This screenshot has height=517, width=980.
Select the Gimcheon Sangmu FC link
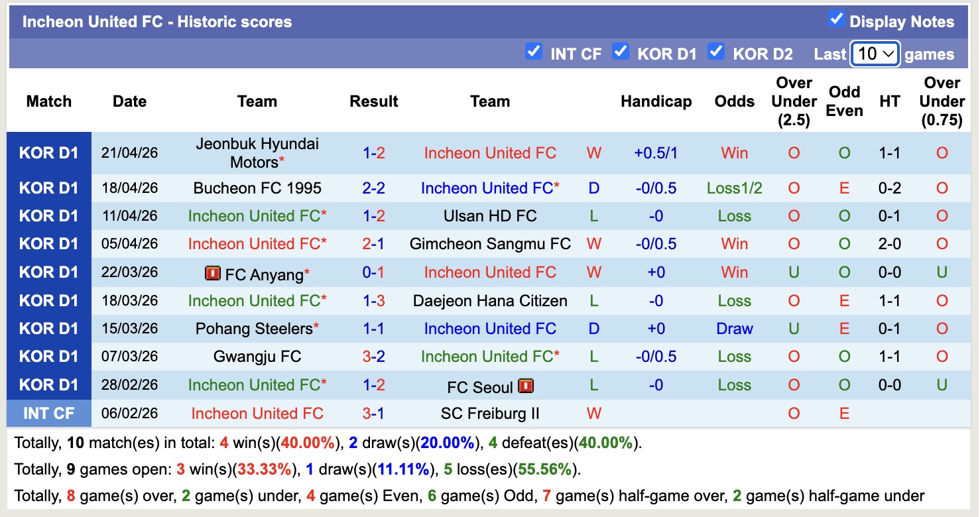(x=490, y=243)
